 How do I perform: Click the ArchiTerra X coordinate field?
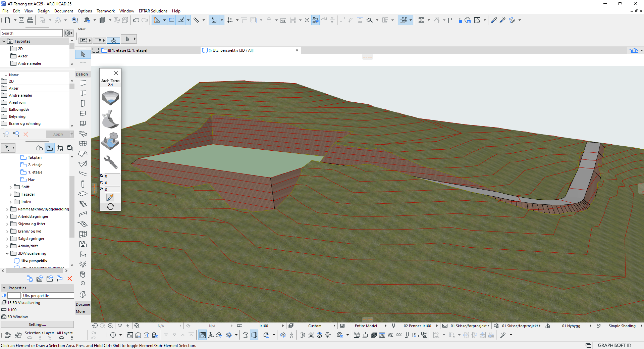pos(112,176)
